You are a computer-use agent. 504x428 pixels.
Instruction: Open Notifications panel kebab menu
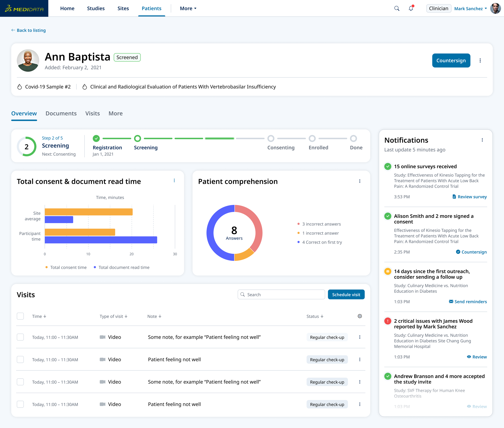click(482, 140)
